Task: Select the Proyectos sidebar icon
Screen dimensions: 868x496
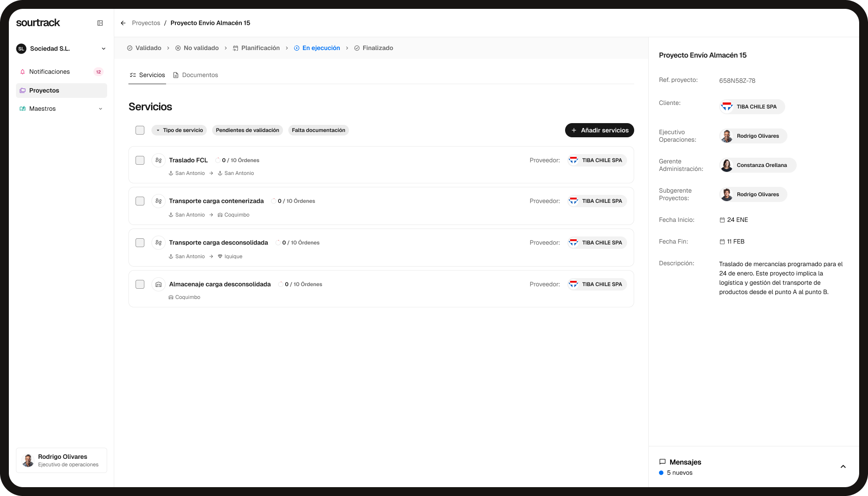Action: click(x=23, y=90)
